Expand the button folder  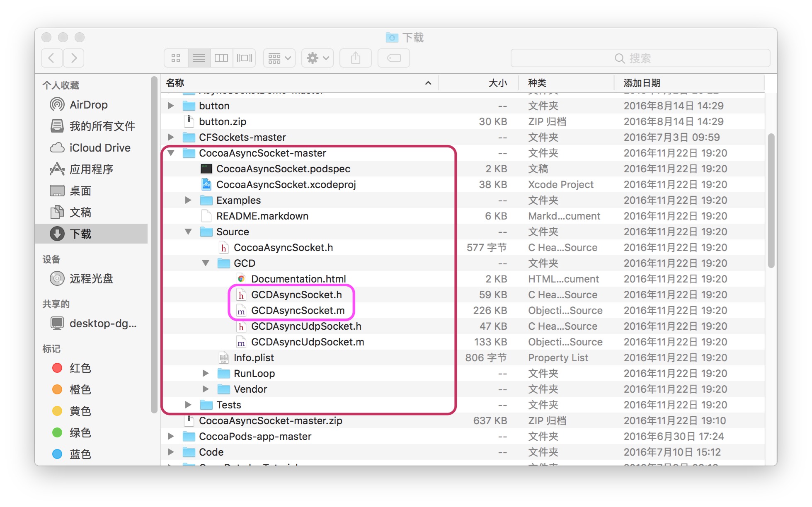point(170,106)
